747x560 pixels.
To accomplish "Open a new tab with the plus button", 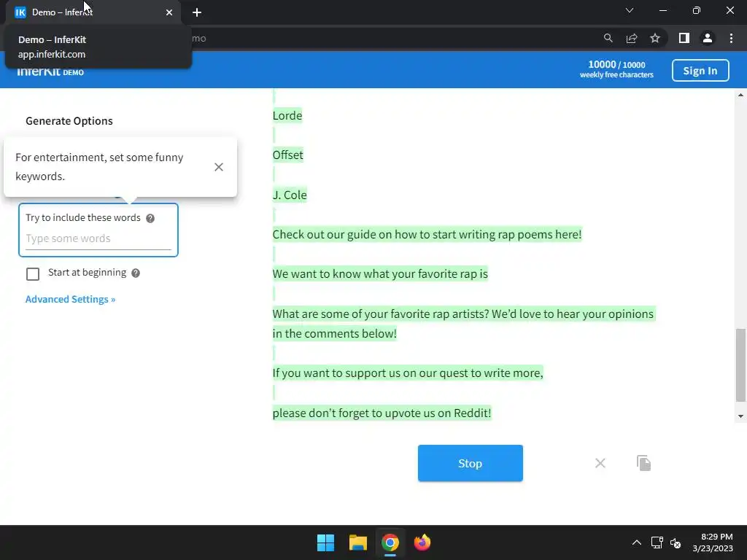I will click(x=197, y=12).
